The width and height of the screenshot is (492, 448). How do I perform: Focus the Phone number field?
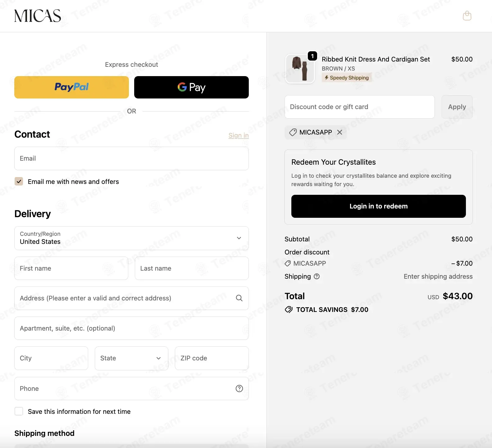click(131, 389)
